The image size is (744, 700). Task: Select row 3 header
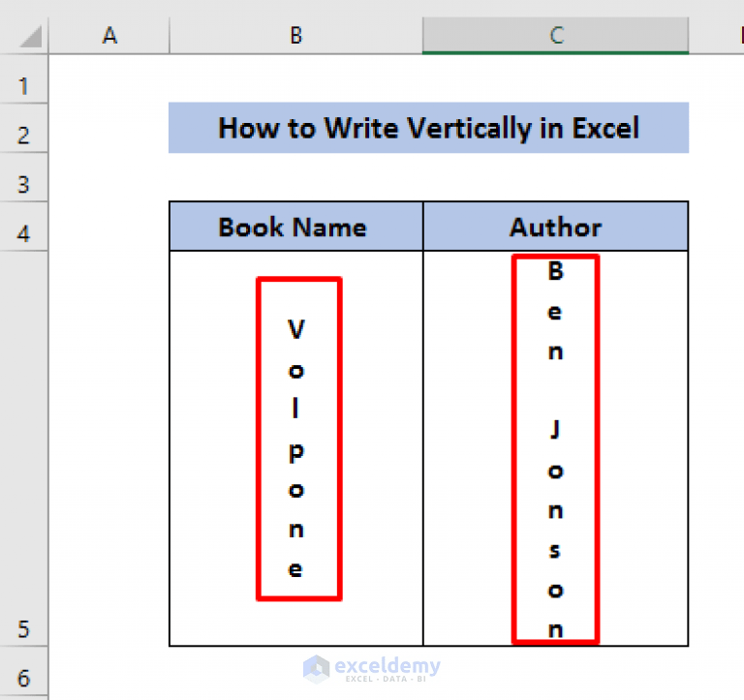23,178
